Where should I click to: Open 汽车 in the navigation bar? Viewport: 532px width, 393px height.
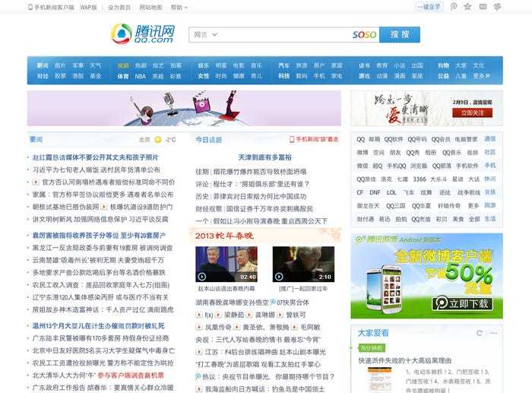pyautogui.click(x=283, y=65)
